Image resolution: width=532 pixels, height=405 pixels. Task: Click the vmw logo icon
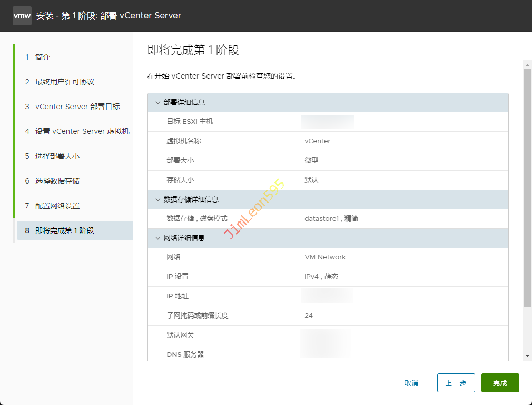22,16
